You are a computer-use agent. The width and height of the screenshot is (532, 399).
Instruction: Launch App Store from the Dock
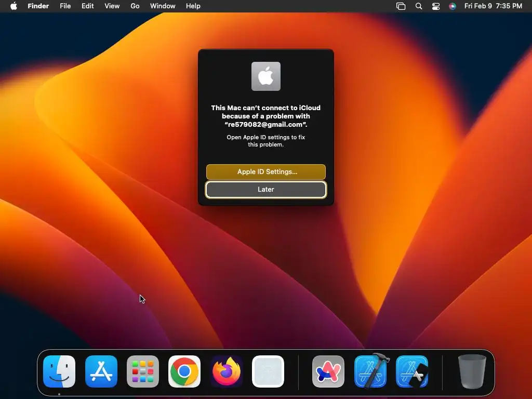[x=101, y=371]
